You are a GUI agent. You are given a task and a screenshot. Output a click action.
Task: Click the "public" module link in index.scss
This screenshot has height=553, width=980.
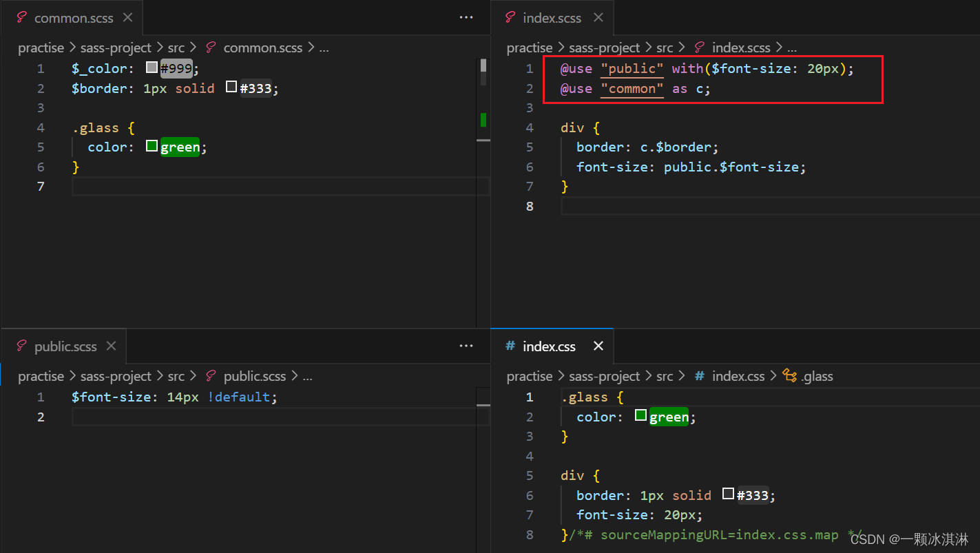(632, 69)
